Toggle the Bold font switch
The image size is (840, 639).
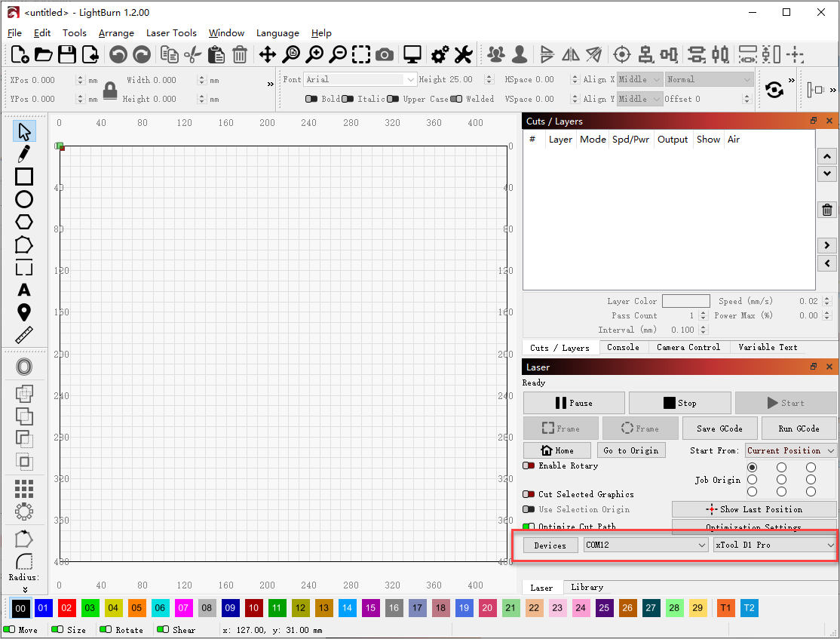[x=311, y=99]
